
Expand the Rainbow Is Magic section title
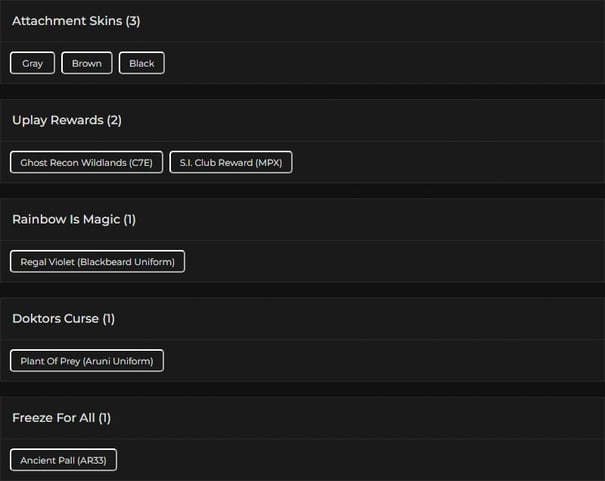pos(66,219)
